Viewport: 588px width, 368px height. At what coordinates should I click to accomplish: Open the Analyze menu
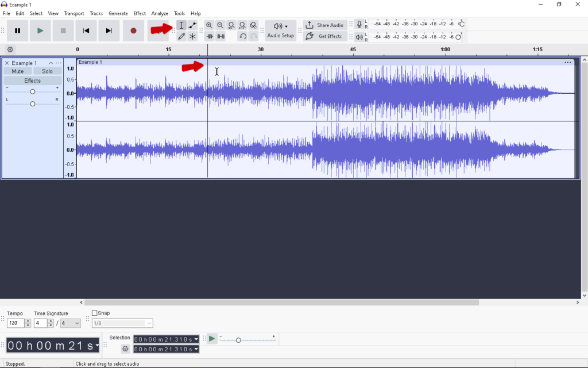(160, 13)
